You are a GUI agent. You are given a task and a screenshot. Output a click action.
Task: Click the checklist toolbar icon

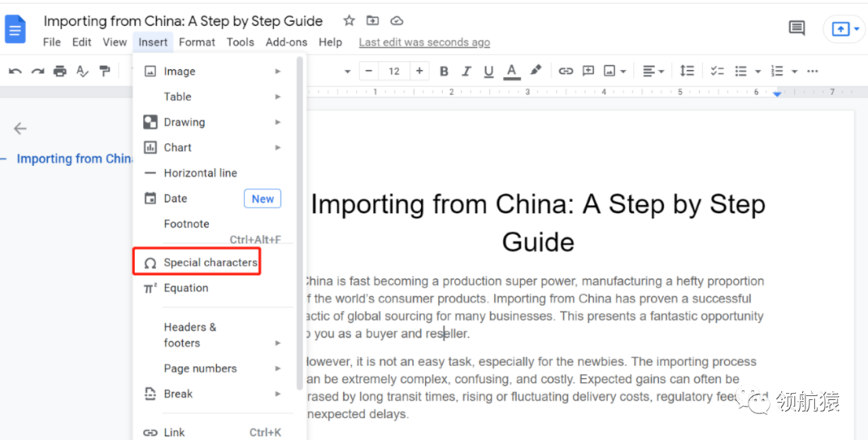coord(718,72)
